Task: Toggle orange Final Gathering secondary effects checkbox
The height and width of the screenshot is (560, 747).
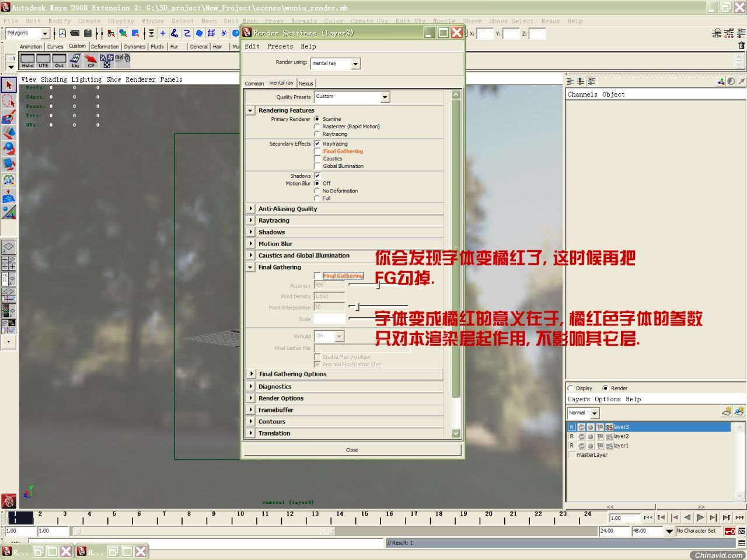Action: point(317,151)
